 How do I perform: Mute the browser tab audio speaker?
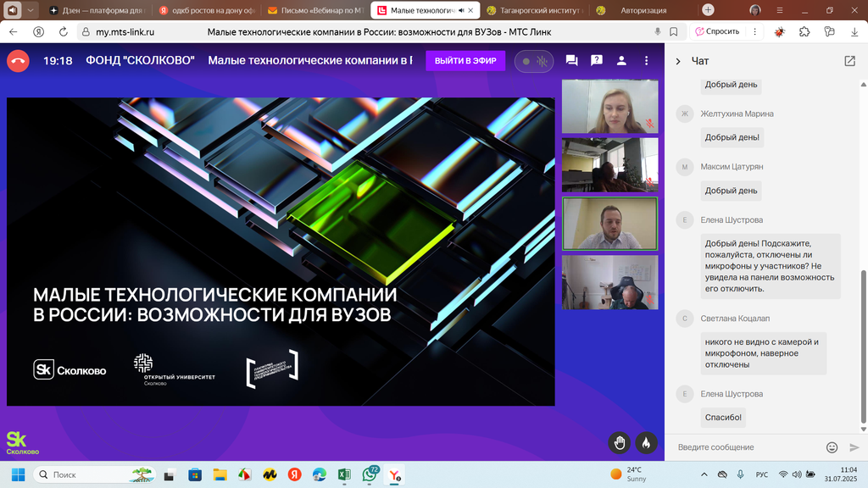pyautogui.click(x=13, y=10)
